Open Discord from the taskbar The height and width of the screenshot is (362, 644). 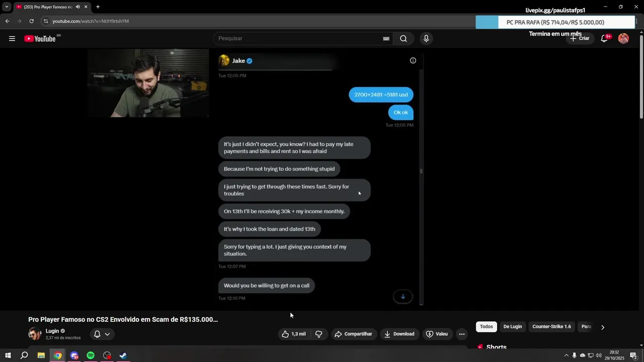74,355
